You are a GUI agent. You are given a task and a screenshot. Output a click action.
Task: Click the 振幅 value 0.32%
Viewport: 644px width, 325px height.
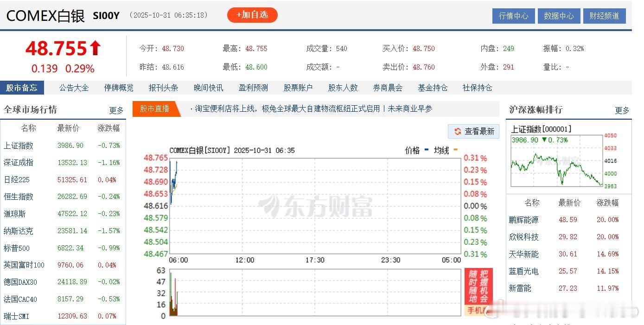click(575, 49)
